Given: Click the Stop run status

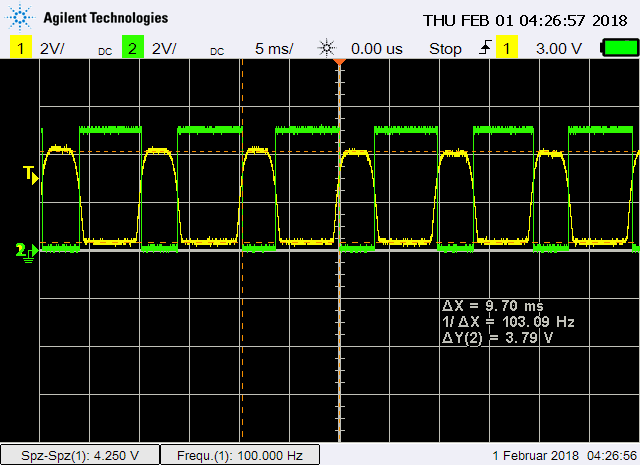Looking at the screenshot, I should (x=445, y=49).
